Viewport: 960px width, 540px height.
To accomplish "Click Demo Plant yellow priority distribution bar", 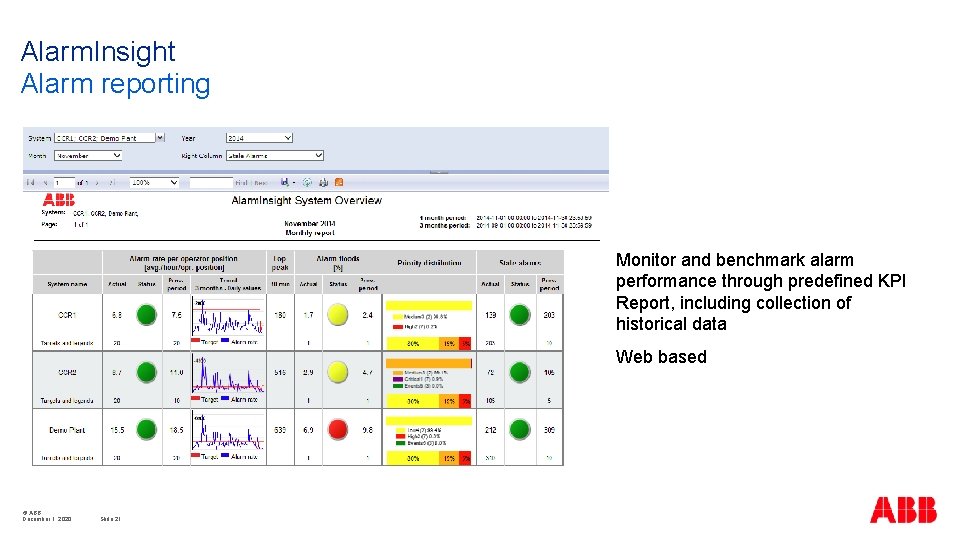I will tap(429, 421).
